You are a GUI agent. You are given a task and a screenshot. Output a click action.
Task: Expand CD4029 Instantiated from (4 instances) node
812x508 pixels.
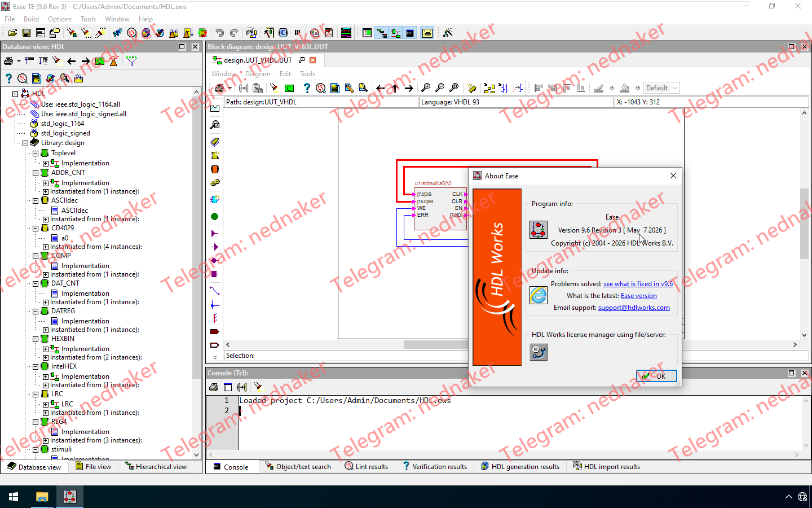(x=46, y=247)
